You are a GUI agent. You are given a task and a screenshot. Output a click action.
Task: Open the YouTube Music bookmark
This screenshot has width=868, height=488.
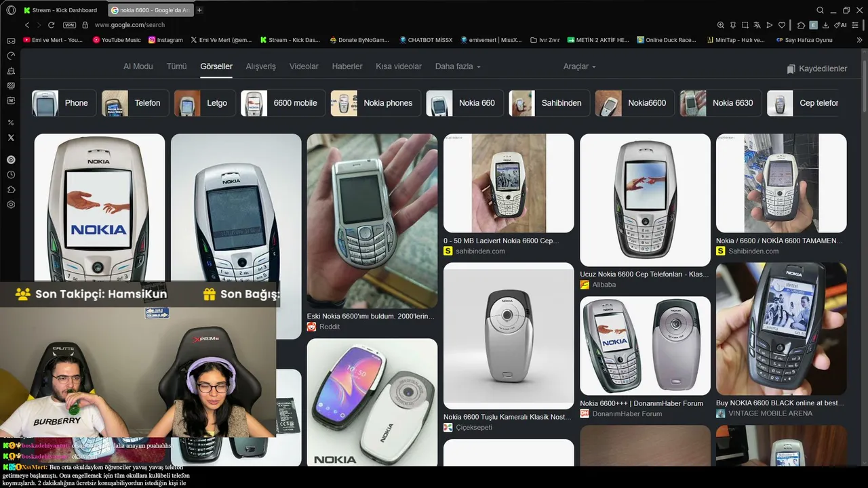pyautogui.click(x=117, y=40)
